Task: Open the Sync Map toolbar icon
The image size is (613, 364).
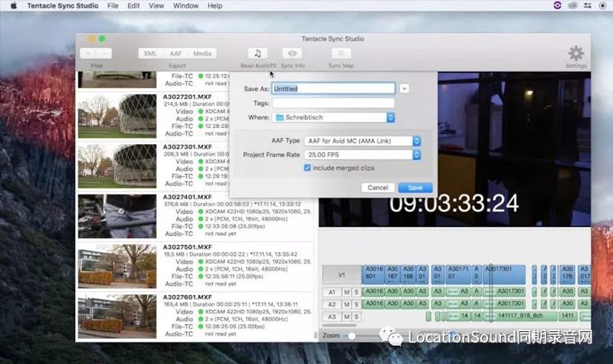Action: (341, 53)
